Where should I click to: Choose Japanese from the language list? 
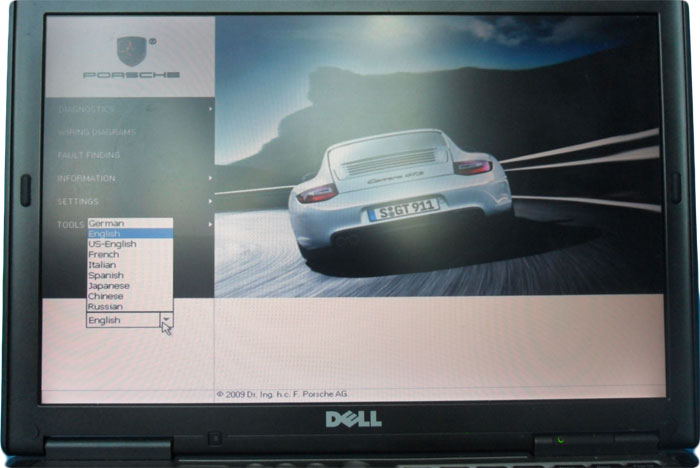(129, 286)
